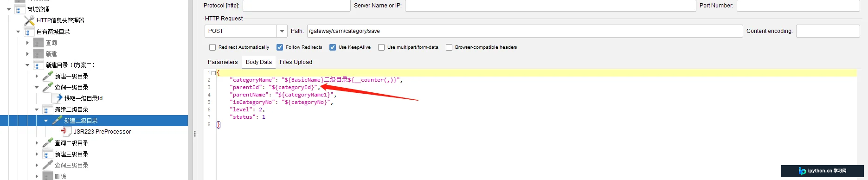Image resolution: width=868 pixels, height=180 pixels.
Task: Click the selected 新建二级目录 sampler icon
Action: (57, 121)
